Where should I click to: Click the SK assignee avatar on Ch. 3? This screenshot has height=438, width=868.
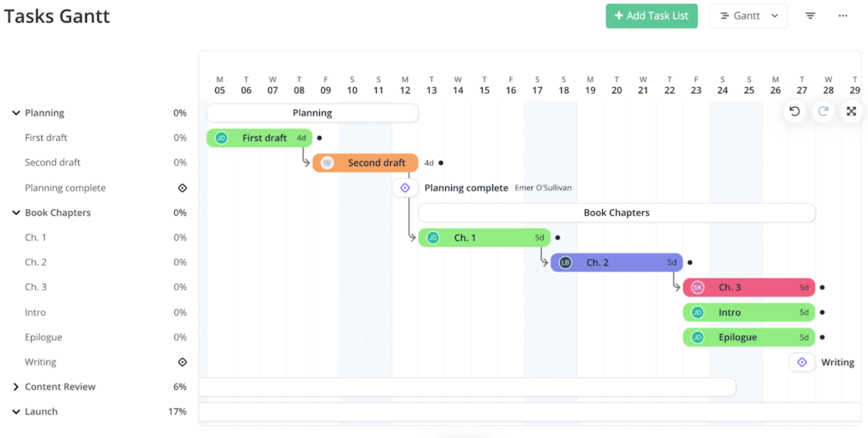(x=696, y=287)
